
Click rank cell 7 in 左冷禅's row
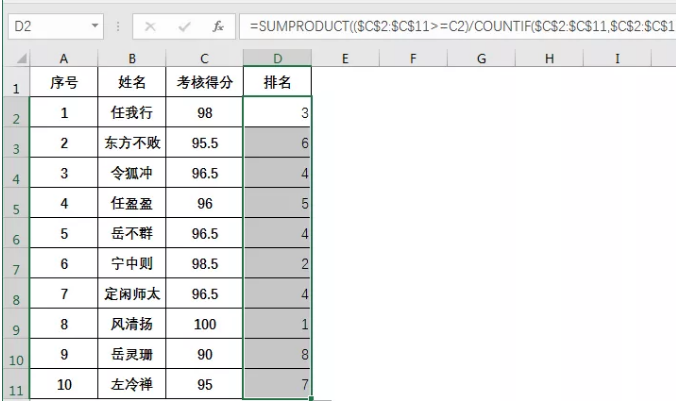[277, 384]
